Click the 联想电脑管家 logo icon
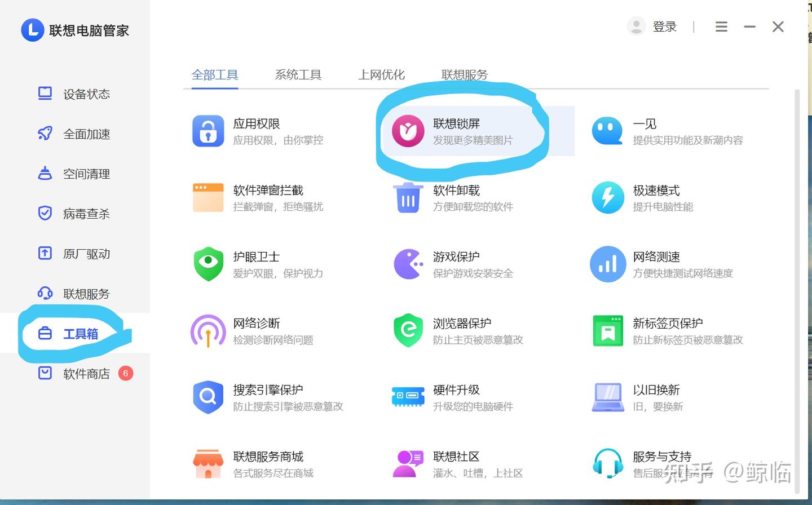This screenshot has width=812, height=505. coord(32,30)
